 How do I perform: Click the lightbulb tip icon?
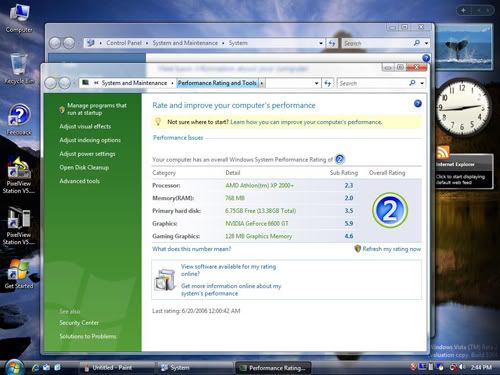click(158, 122)
